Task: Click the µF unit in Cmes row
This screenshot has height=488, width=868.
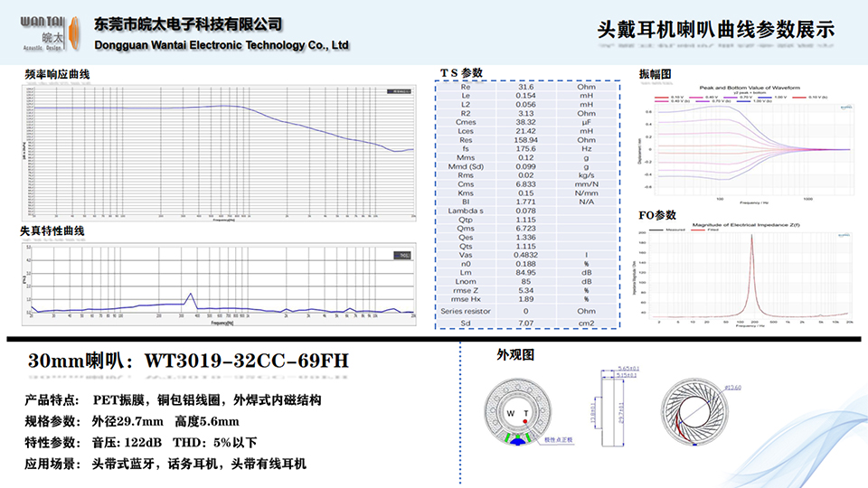Action: click(x=586, y=122)
